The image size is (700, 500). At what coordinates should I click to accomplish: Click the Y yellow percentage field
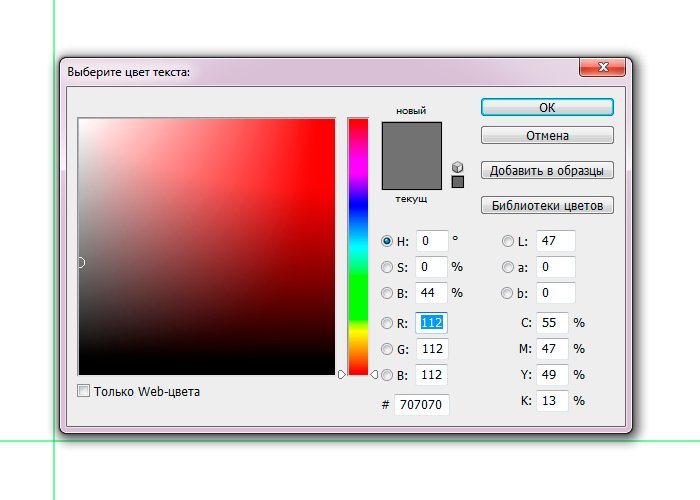pos(552,375)
